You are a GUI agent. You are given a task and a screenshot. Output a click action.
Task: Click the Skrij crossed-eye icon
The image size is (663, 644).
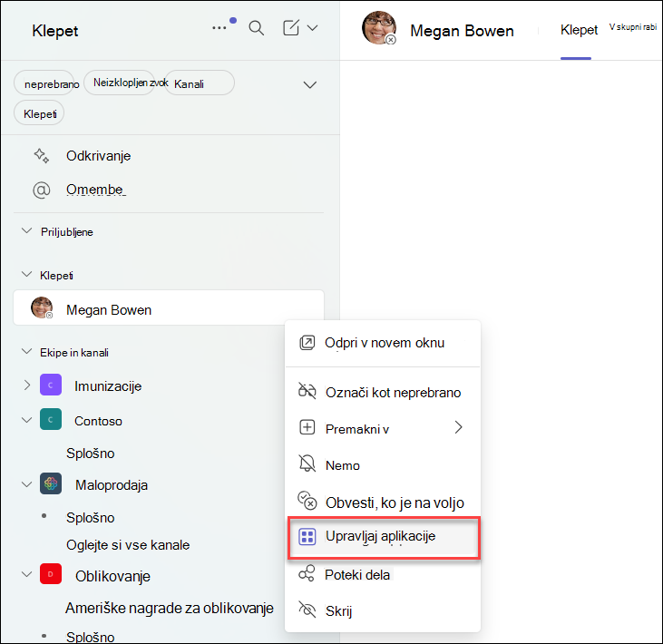(x=307, y=610)
